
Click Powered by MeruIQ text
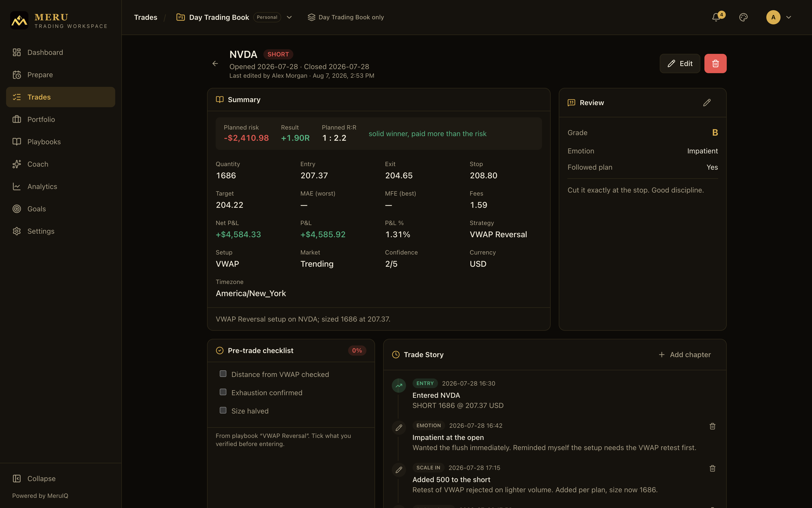coord(40,496)
